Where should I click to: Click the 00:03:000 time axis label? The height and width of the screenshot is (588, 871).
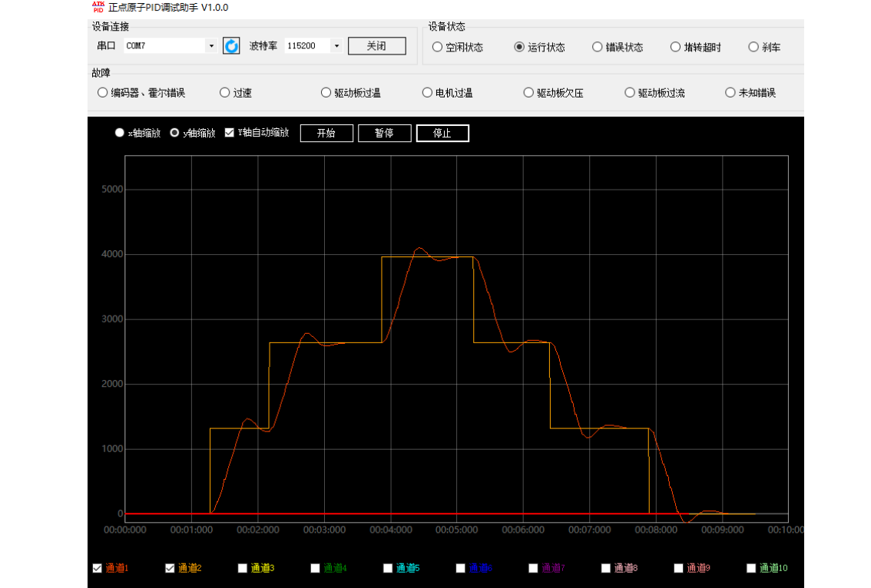tap(324, 530)
